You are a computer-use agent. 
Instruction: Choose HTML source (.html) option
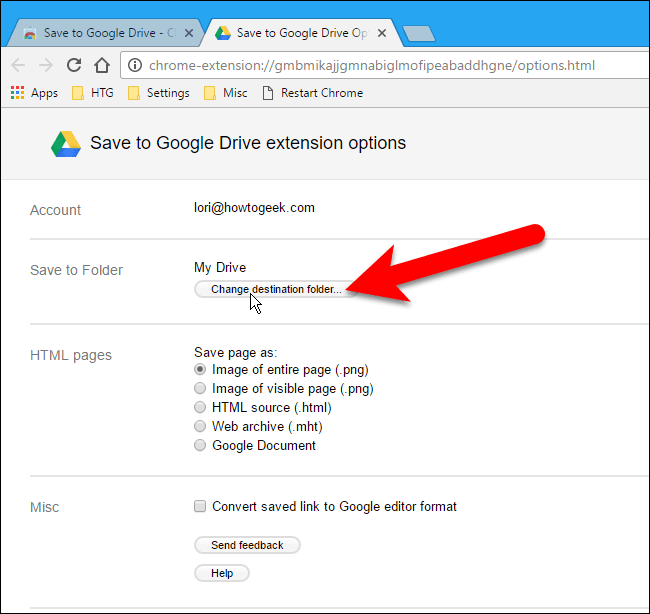click(x=201, y=408)
